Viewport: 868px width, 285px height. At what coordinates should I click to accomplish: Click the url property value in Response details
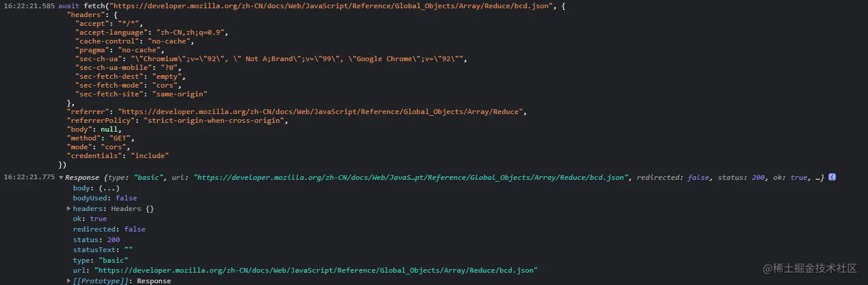316,270
